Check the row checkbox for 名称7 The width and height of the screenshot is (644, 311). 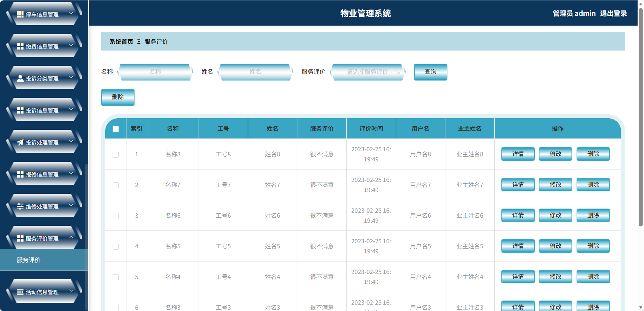(x=116, y=185)
